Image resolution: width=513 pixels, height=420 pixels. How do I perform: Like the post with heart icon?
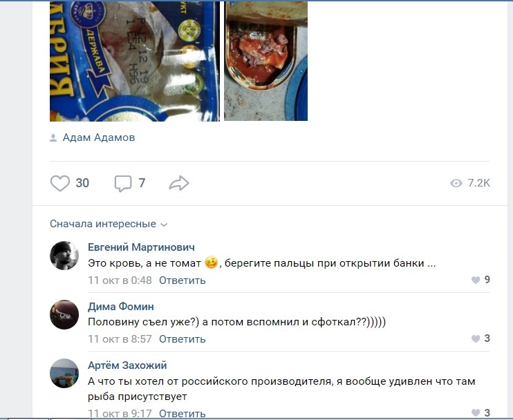(x=60, y=183)
